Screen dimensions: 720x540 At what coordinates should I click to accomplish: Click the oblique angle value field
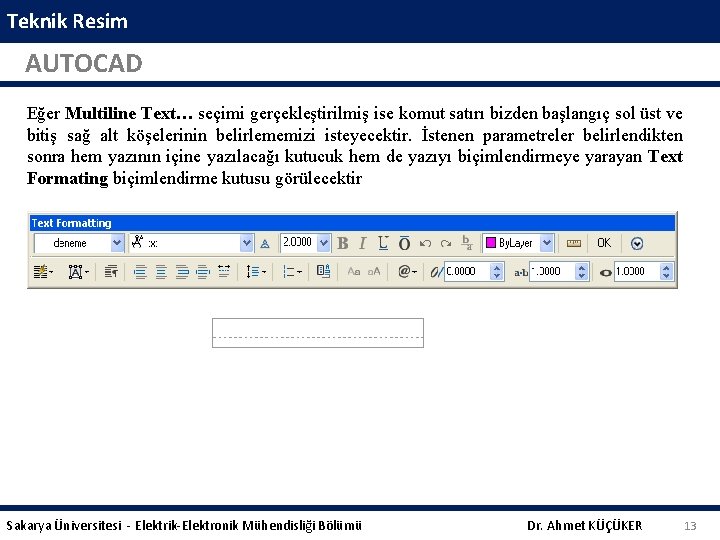coord(467,271)
